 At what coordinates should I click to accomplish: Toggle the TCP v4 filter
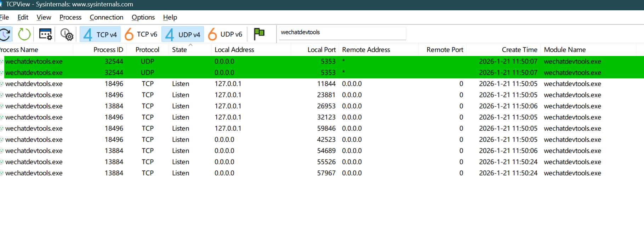point(100,34)
